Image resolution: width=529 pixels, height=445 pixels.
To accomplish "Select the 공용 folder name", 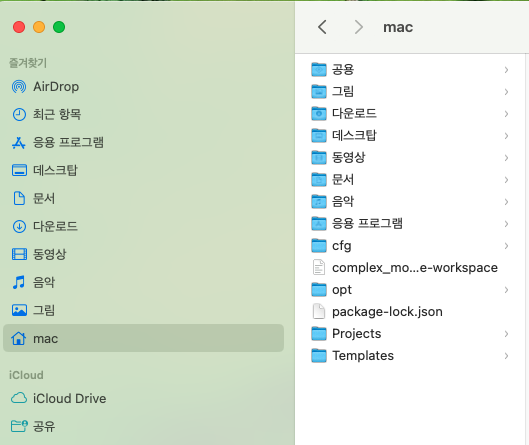I will [x=343, y=69].
